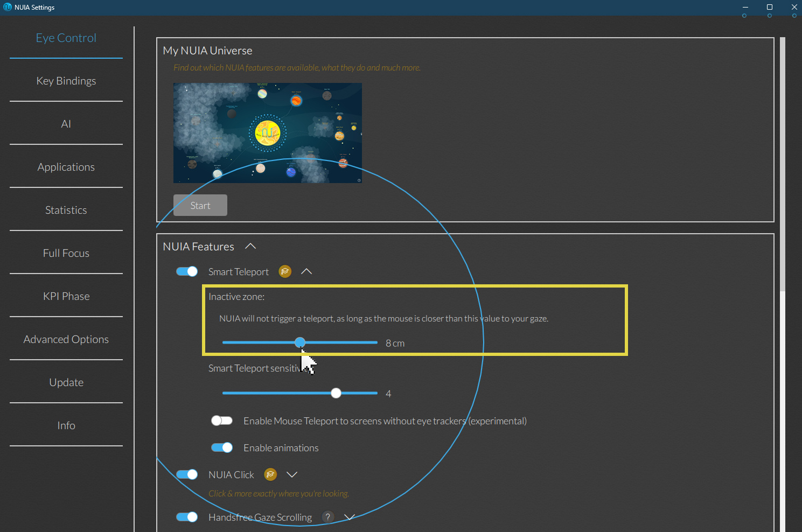Click the Inactive zone label
The image size is (802, 532).
coord(236,297)
